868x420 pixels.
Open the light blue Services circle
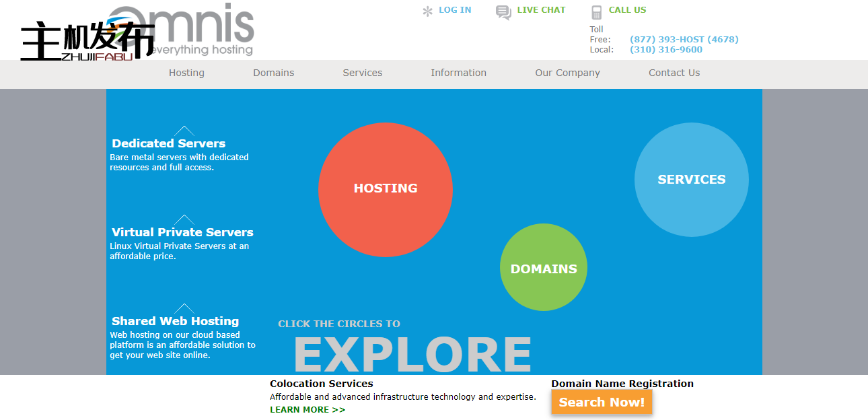click(691, 180)
